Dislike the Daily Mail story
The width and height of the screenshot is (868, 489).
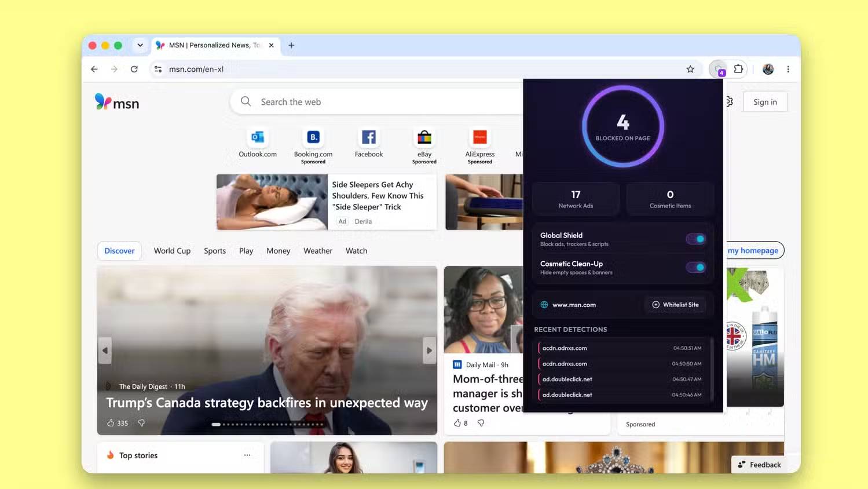tap(481, 423)
